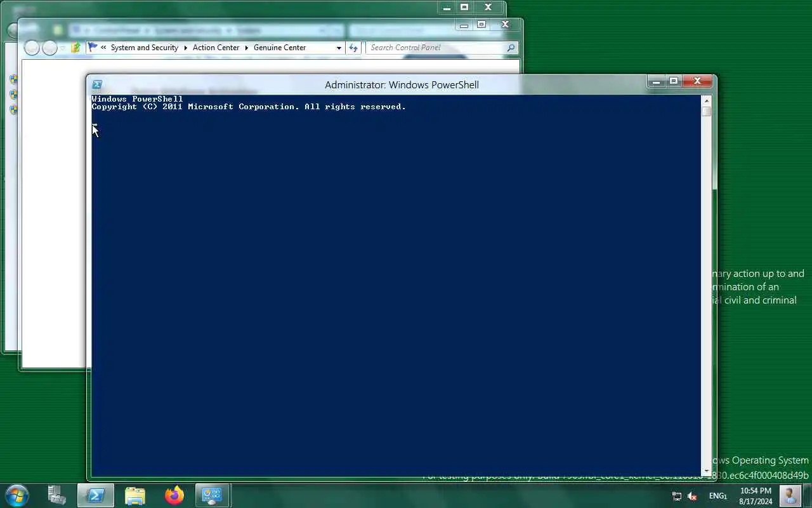Close the Administrator PowerShell window

(697, 81)
